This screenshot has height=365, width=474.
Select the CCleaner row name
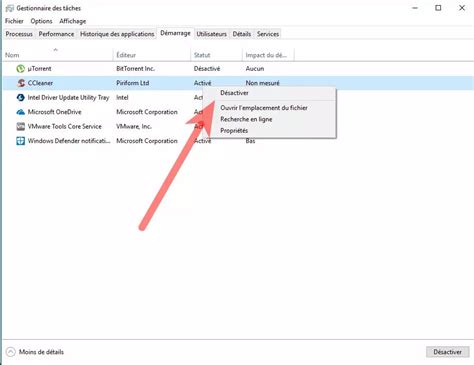tap(40, 83)
